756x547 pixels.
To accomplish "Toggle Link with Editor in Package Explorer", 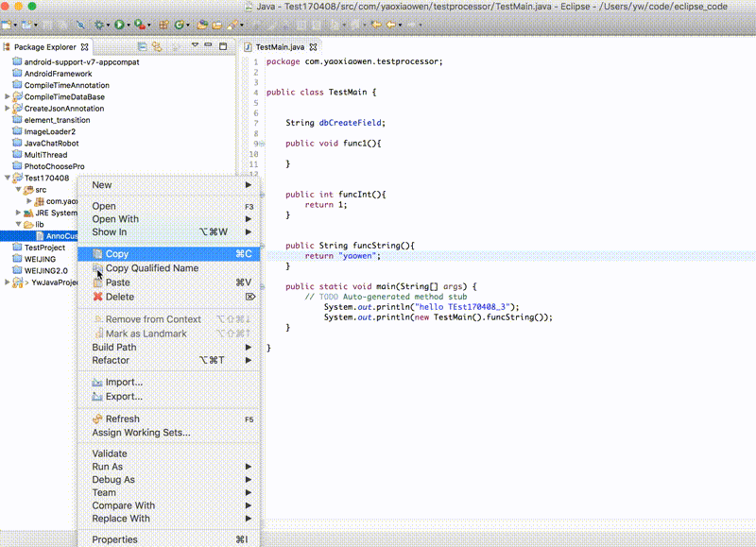I will [157, 46].
